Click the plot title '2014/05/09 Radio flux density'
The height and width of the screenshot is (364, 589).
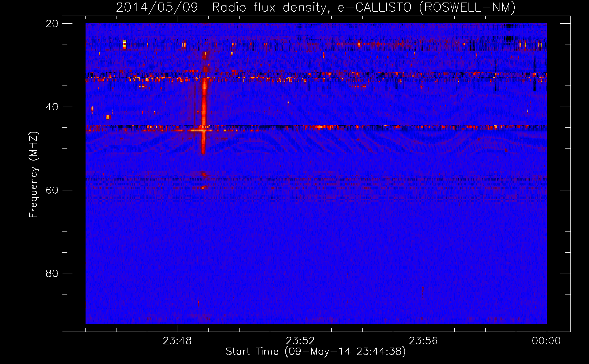tap(223, 7)
